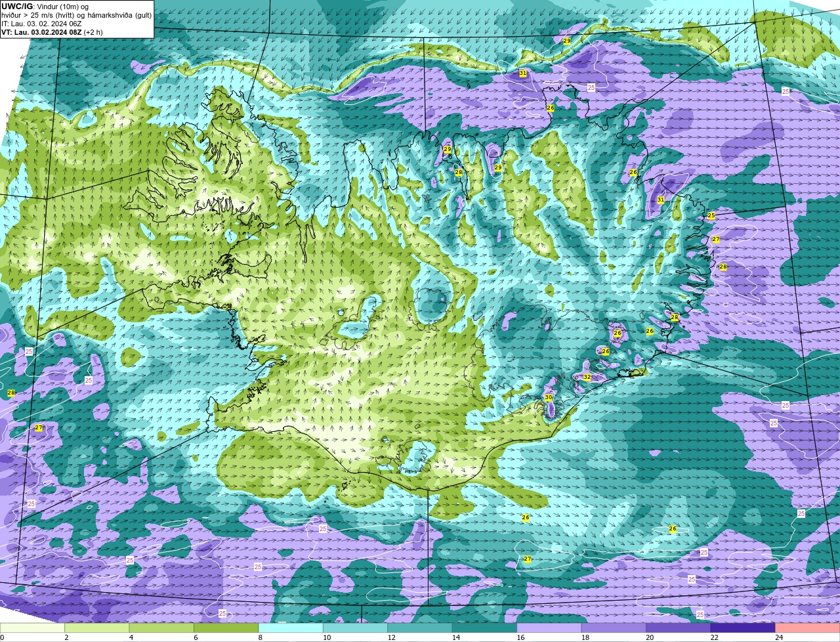Click the legend scale label "2"
The image size is (840, 642).
click(66, 637)
